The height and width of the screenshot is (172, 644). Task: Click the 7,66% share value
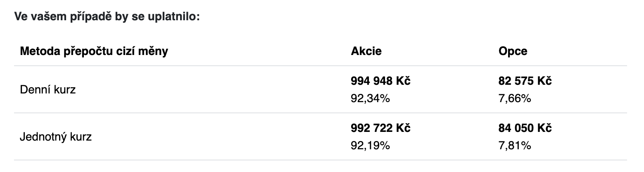[x=515, y=98]
